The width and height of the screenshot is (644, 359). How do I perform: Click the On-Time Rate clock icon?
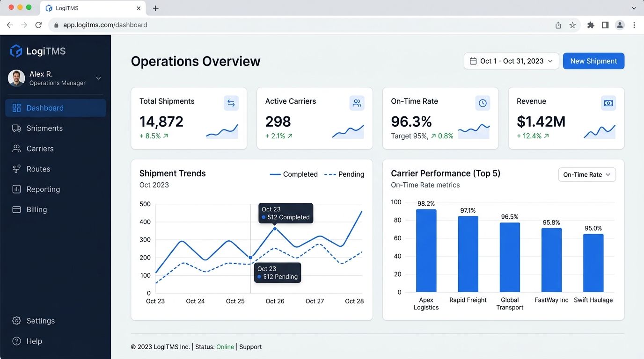483,103
